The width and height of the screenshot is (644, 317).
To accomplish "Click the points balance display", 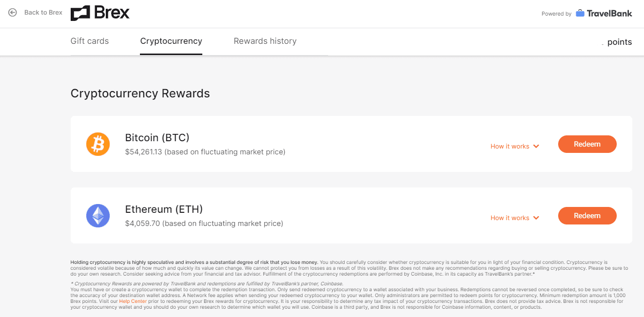I will pos(617,42).
